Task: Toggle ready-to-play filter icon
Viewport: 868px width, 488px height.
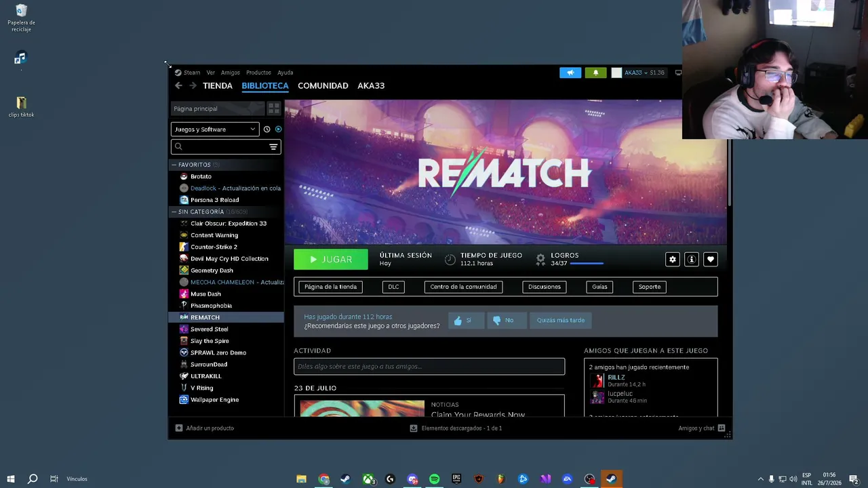Action: pyautogui.click(x=278, y=129)
